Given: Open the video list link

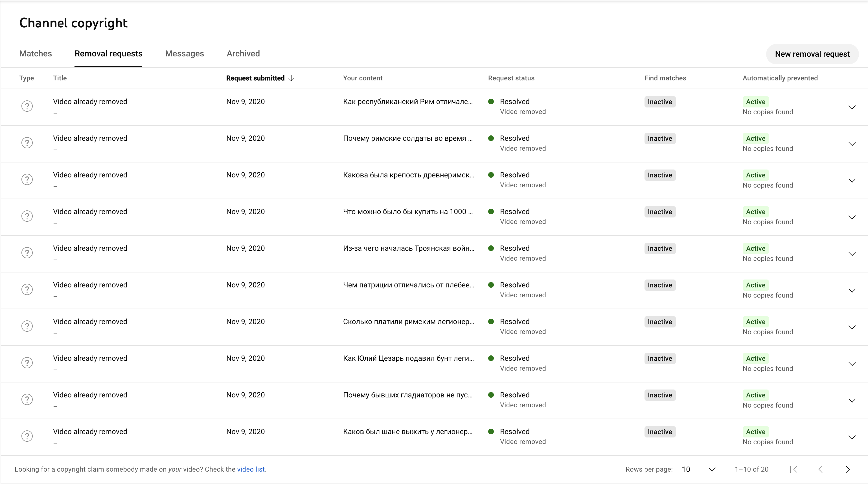Looking at the screenshot, I should pyautogui.click(x=251, y=469).
